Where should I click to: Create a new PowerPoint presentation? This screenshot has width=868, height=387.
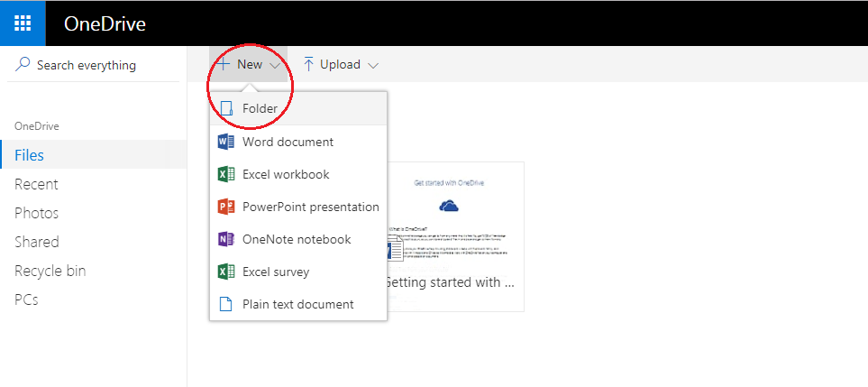point(297,207)
